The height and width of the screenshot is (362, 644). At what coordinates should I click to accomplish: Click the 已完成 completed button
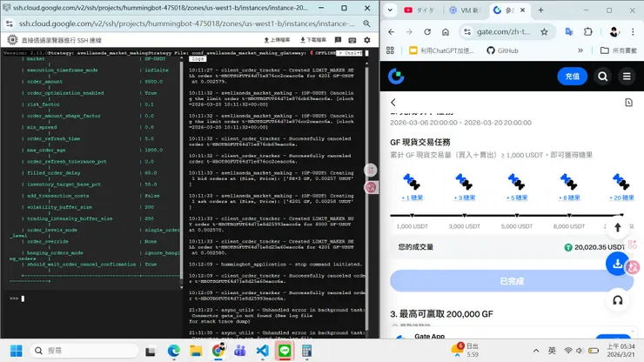pyautogui.click(x=512, y=281)
